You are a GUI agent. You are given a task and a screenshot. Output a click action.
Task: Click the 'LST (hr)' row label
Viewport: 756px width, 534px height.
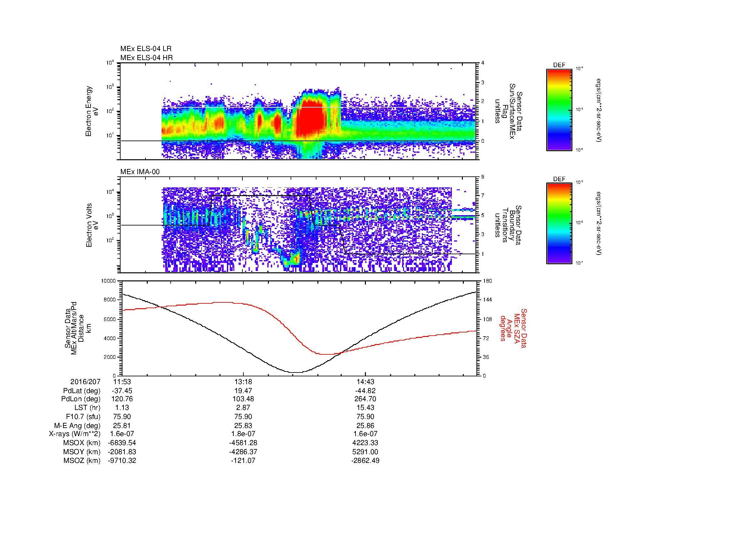[87, 408]
